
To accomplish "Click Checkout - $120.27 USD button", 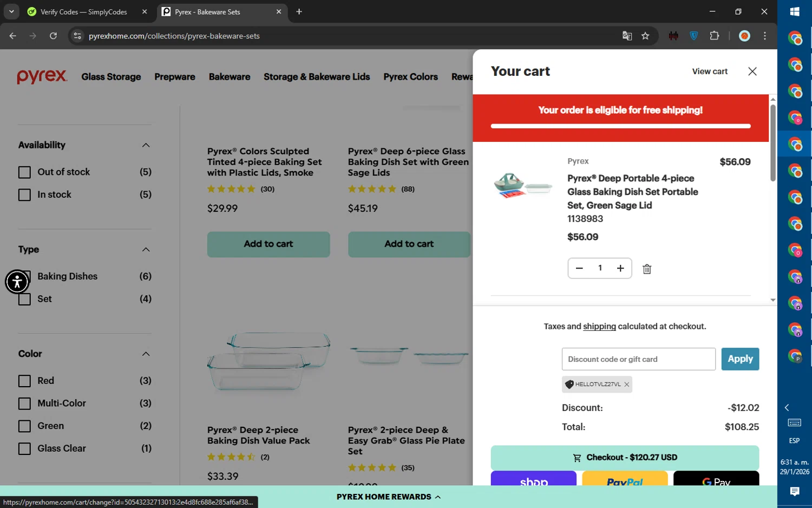I will point(625,458).
